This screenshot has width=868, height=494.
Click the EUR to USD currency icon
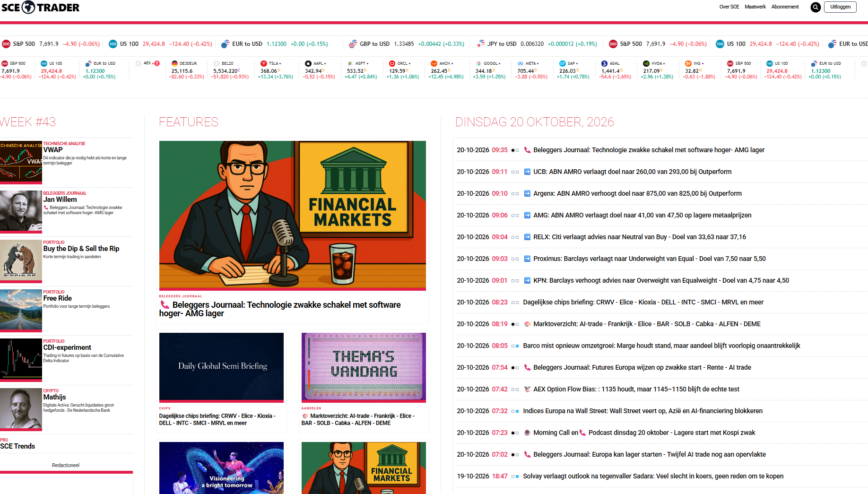point(226,44)
